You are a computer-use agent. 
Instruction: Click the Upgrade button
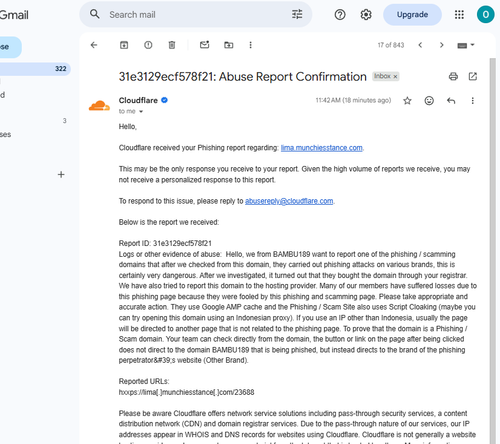point(412,15)
